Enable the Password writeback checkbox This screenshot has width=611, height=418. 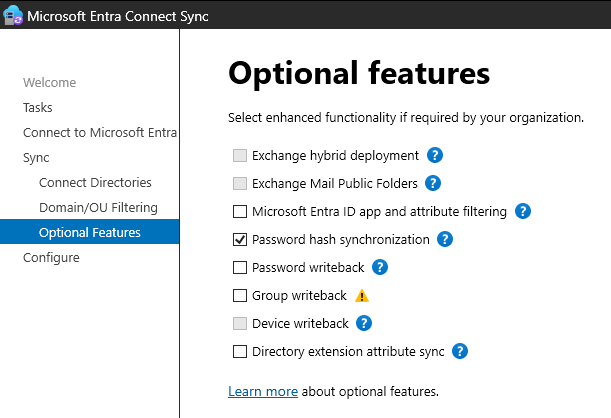(240, 268)
